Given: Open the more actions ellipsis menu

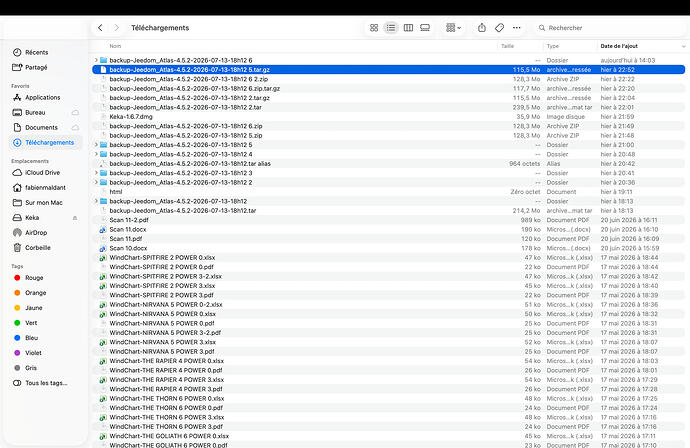Looking at the screenshot, I should [517, 28].
